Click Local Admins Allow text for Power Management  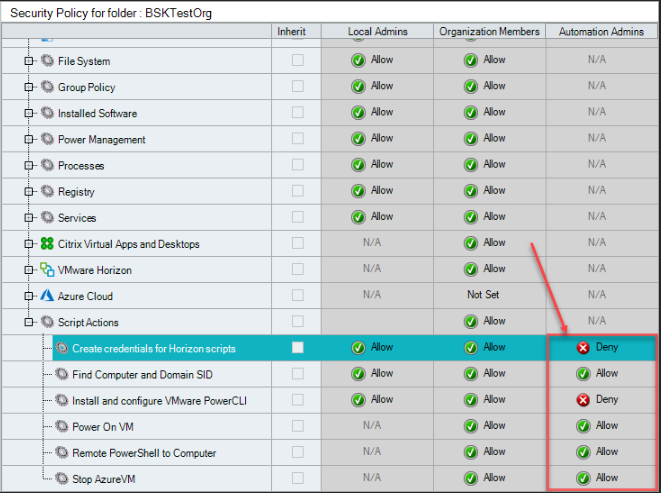pyautogui.click(x=382, y=138)
